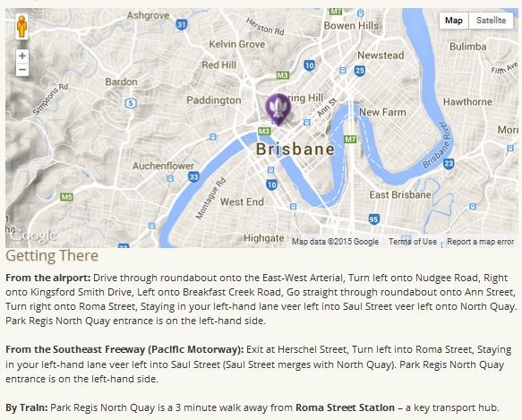Zoom in with the plus button

(x=22, y=56)
